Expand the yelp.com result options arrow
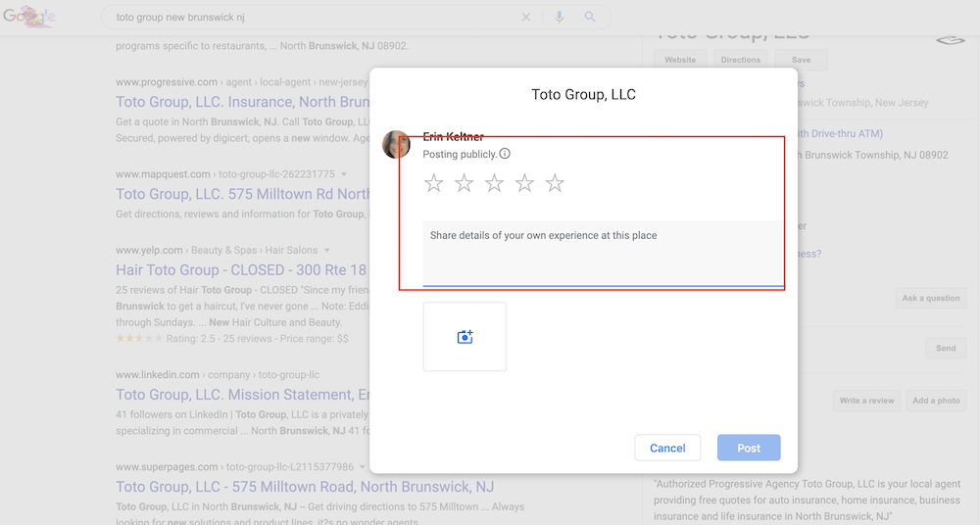The image size is (980, 525). (x=326, y=251)
